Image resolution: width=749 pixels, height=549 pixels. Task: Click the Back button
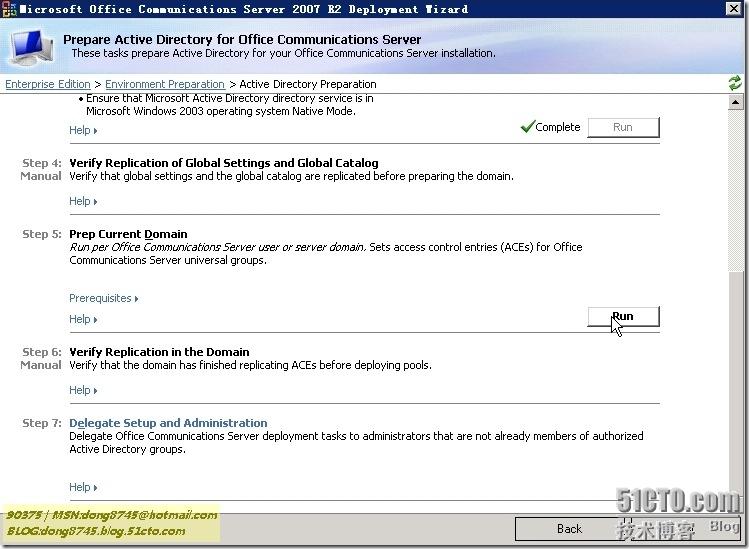coord(569,529)
